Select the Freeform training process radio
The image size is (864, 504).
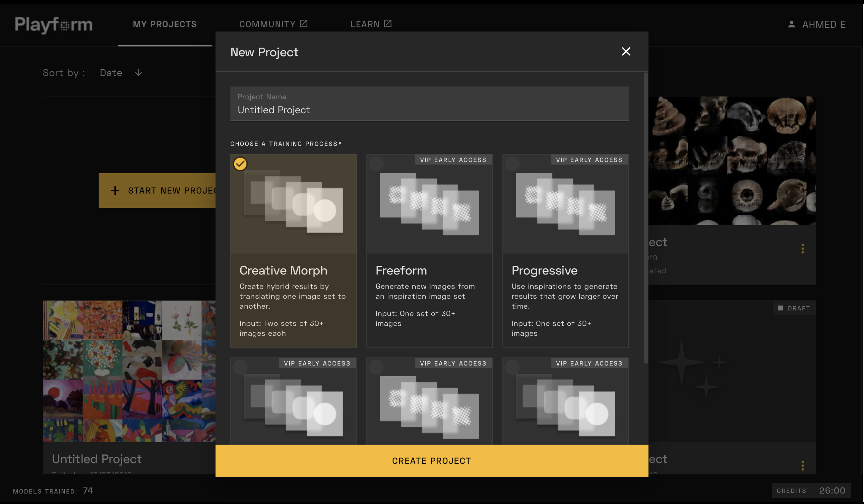[376, 164]
